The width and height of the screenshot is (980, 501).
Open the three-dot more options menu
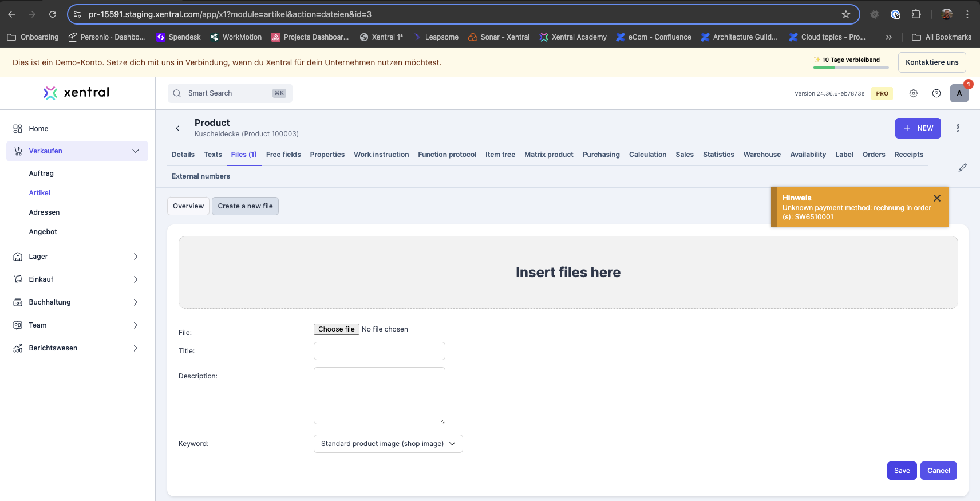pos(958,128)
